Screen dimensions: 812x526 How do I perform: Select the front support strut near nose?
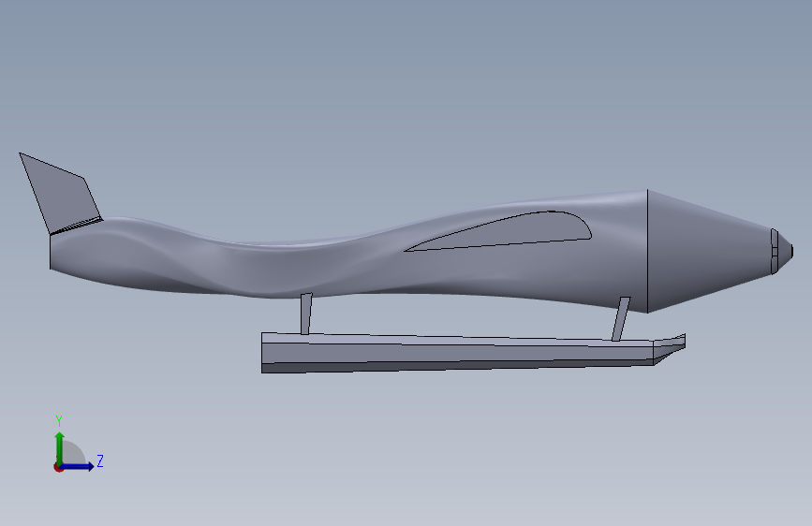coord(621,319)
